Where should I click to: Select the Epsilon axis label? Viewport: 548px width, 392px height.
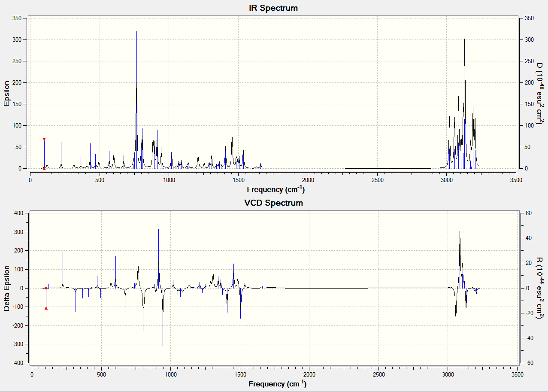click(x=6, y=93)
